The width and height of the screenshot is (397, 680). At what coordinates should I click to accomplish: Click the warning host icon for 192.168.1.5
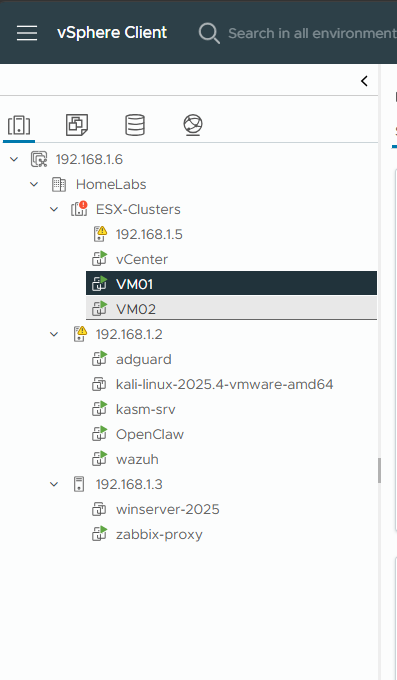click(x=100, y=234)
